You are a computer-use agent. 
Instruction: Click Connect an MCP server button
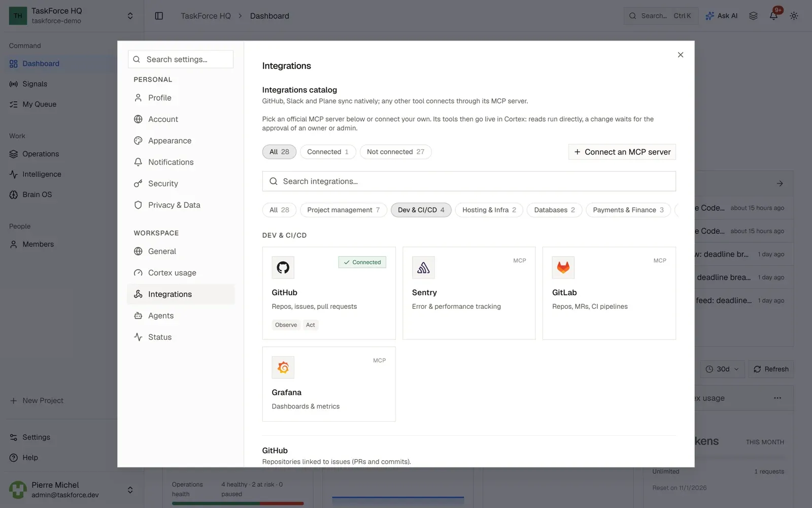[622, 152]
